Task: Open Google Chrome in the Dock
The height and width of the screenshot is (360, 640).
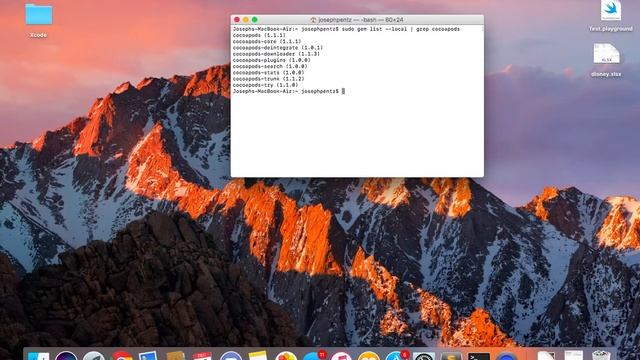Action: click(x=122, y=356)
